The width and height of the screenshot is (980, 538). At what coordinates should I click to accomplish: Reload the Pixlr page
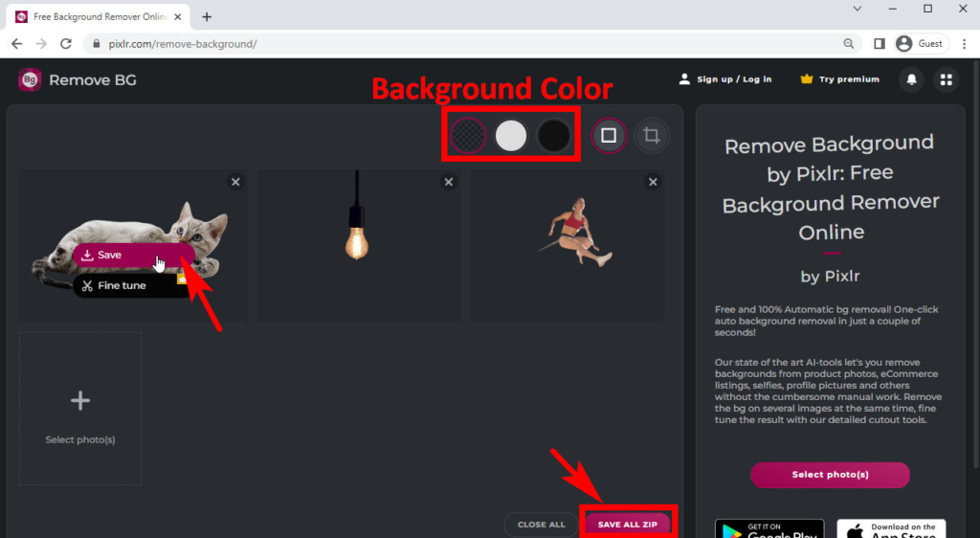click(x=66, y=44)
